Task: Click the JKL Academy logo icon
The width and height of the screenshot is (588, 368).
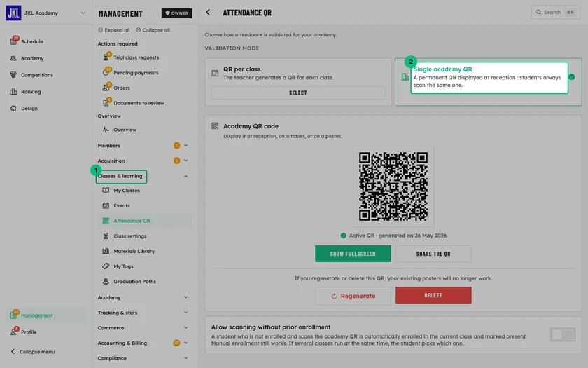Action: (x=13, y=13)
